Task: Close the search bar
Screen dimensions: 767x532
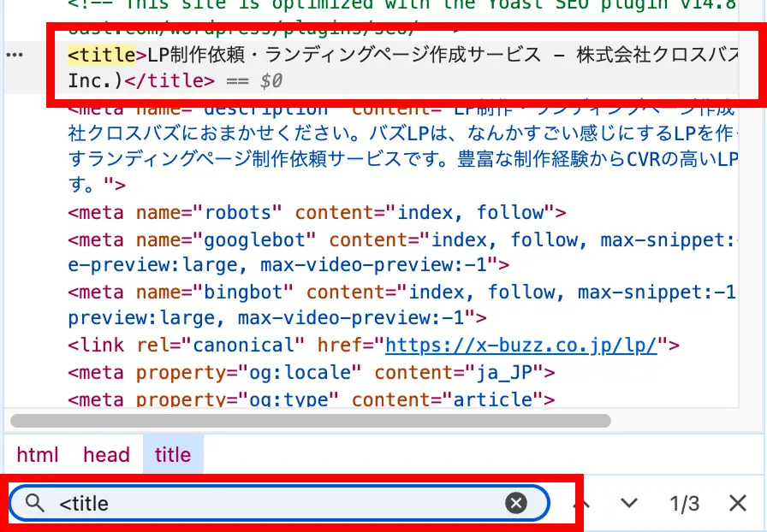Action: (738, 503)
